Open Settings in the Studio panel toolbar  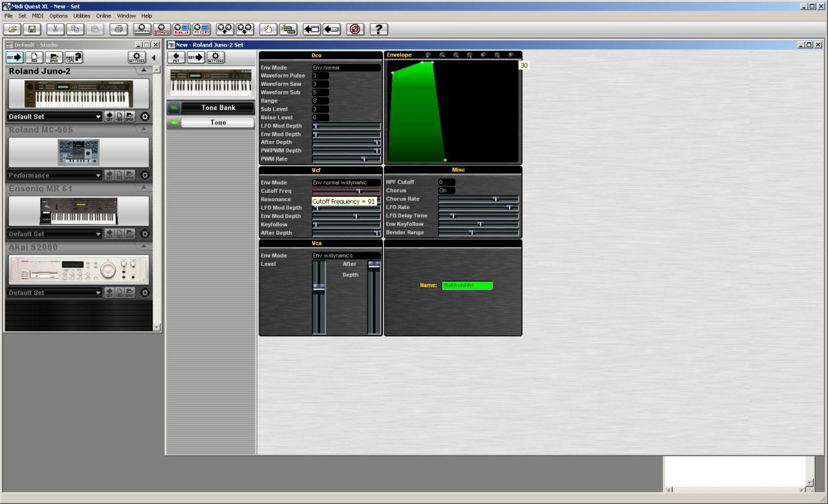[136, 58]
